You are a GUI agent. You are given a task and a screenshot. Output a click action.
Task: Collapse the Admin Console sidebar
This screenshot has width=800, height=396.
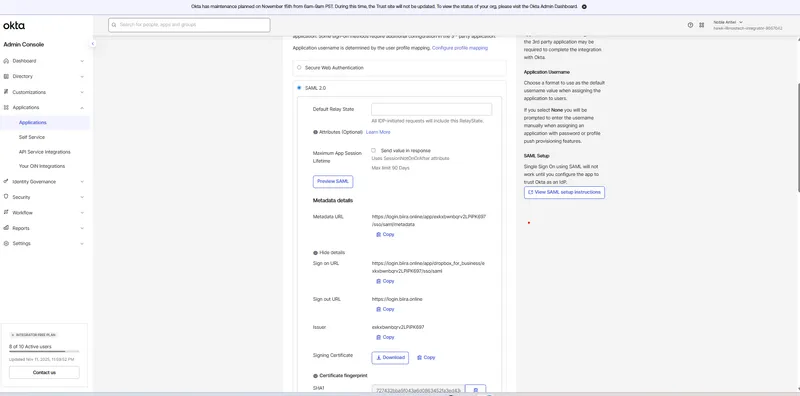tap(93, 44)
